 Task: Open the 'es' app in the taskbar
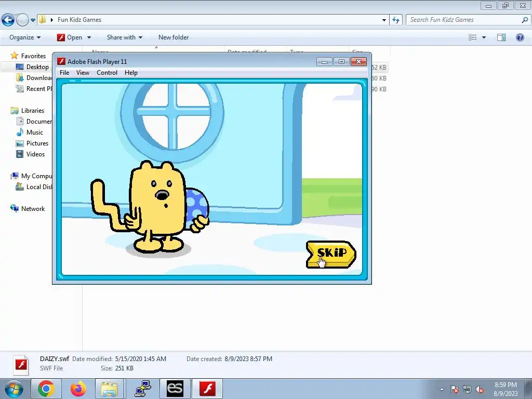point(175,389)
